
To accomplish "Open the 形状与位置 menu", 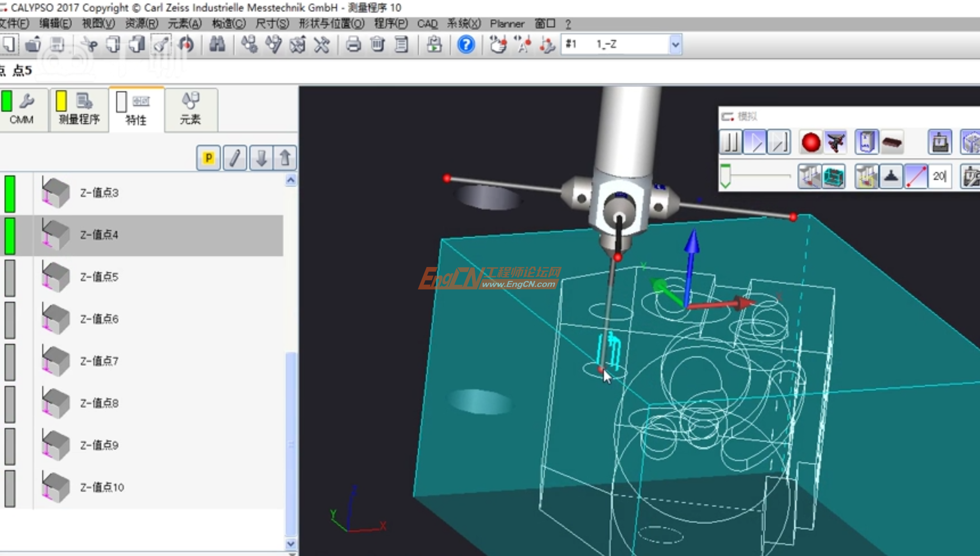I will pos(331,24).
